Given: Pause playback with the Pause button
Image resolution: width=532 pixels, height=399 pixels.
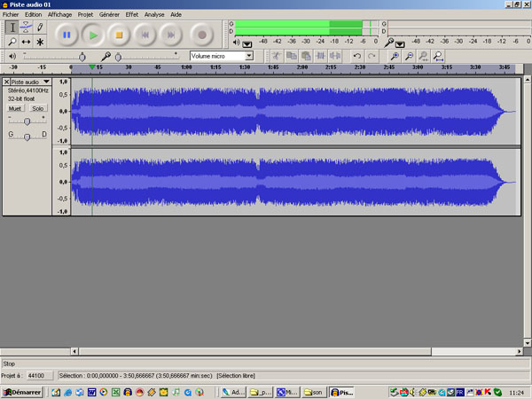Looking at the screenshot, I should coord(66,35).
